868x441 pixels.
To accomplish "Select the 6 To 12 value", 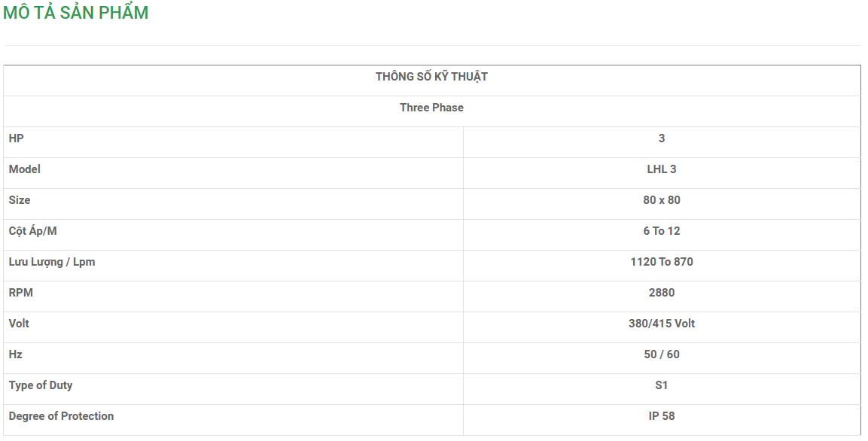I will point(661,231).
